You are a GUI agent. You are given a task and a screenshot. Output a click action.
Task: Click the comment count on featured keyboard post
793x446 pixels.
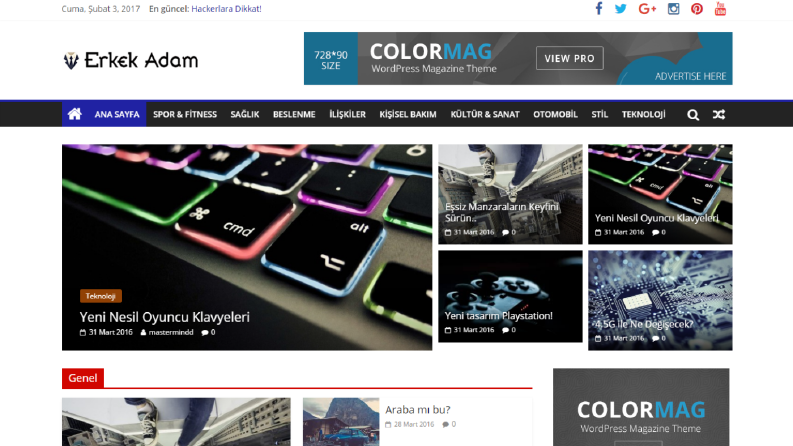[208, 332]
